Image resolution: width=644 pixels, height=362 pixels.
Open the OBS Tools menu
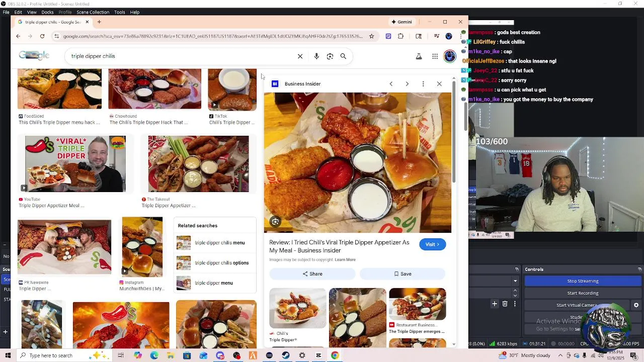coord(120,12)
